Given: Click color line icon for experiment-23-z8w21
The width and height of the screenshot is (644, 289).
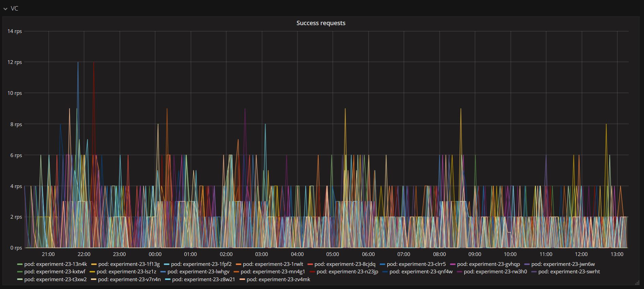Looking at the screenshot, I should pyautogui.click(x=168, y=279).
